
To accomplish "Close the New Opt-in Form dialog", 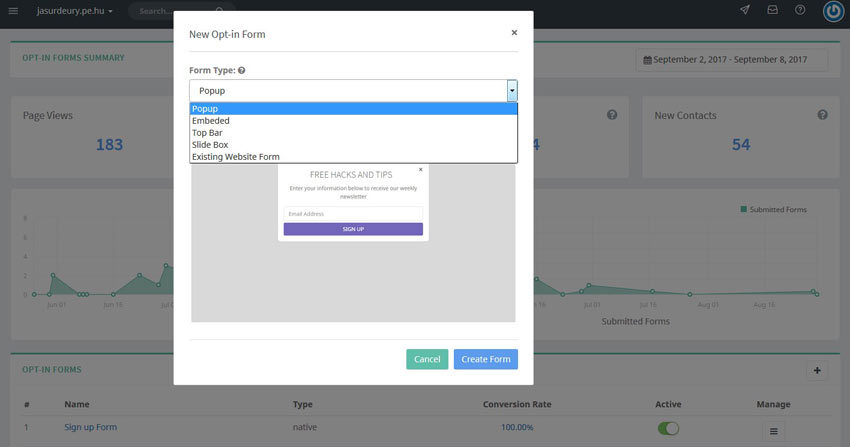I will 514,32.
